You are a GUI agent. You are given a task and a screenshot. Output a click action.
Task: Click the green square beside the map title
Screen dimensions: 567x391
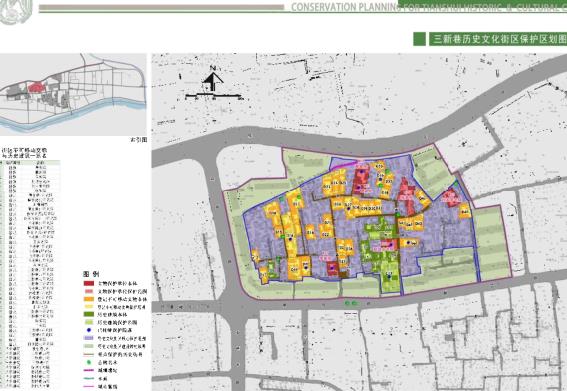[x=419, y=39]
